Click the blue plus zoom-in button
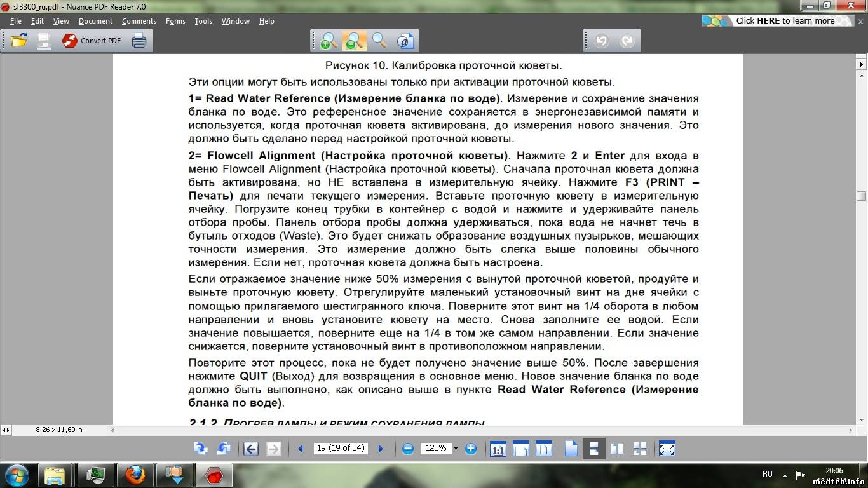Image resolution: width=868 pixels, height=488 pixels. [471, 449]
